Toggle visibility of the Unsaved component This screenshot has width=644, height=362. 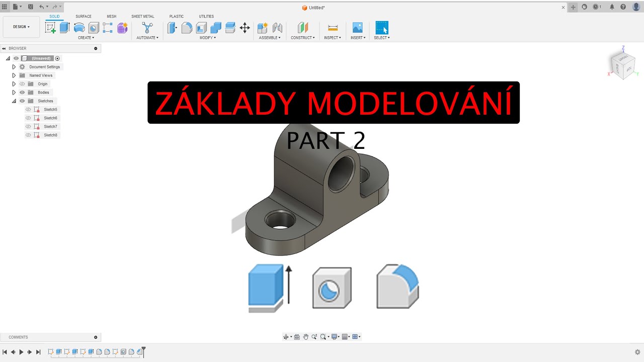(x=16, y=58)
